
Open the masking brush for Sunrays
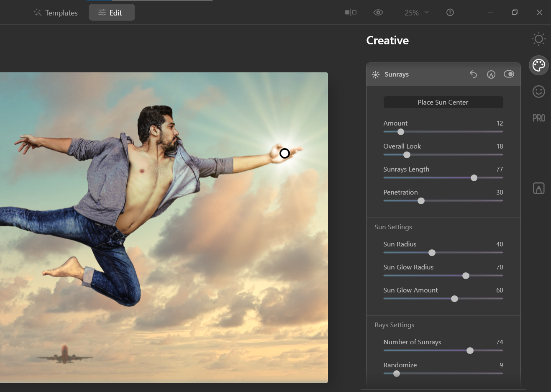tap(491, 74)
